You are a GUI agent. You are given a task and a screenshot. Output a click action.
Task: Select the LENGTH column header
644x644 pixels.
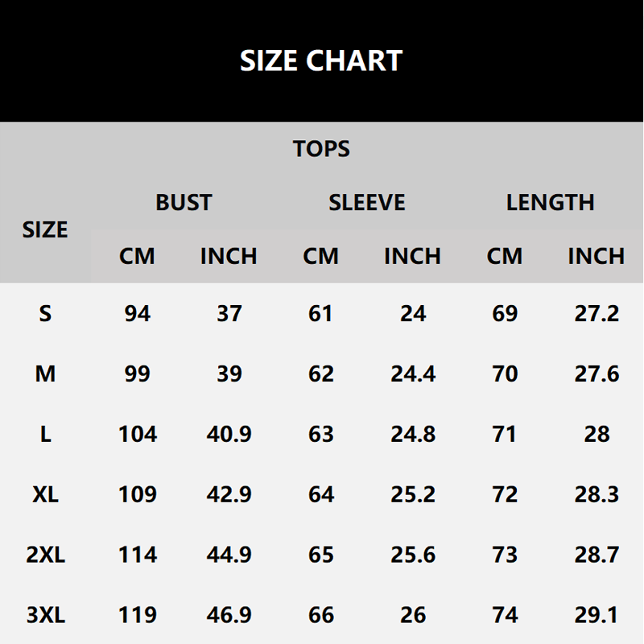551,202
